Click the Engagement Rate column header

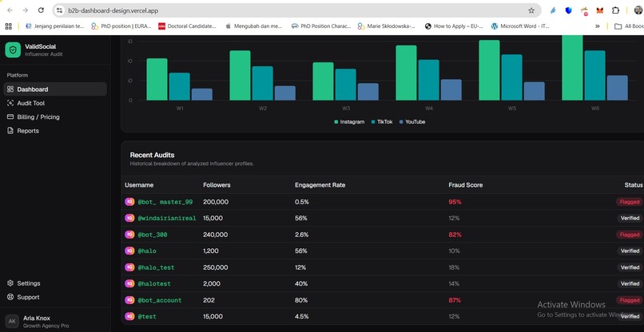click(x=320, y=185)
